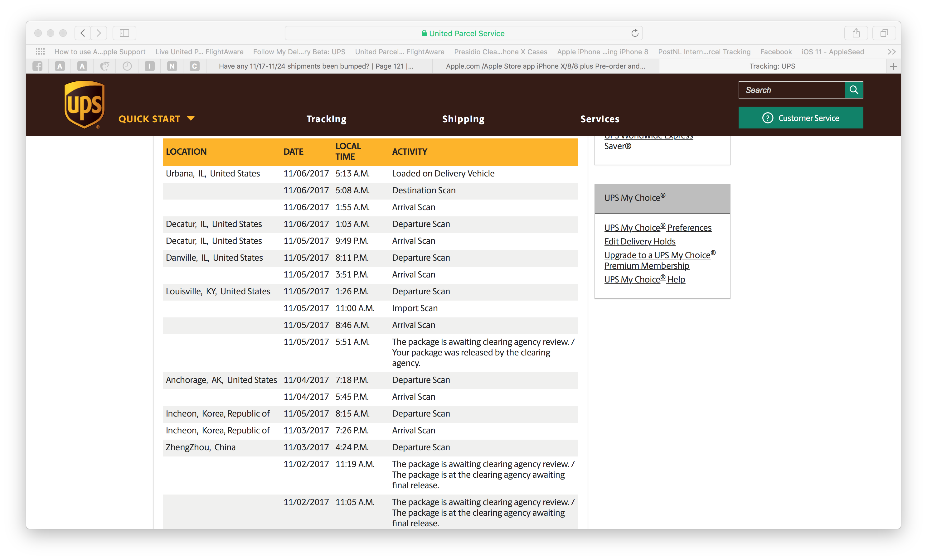
Task: Open the Edit Delivery Holds link
Action: pos(639,241)
